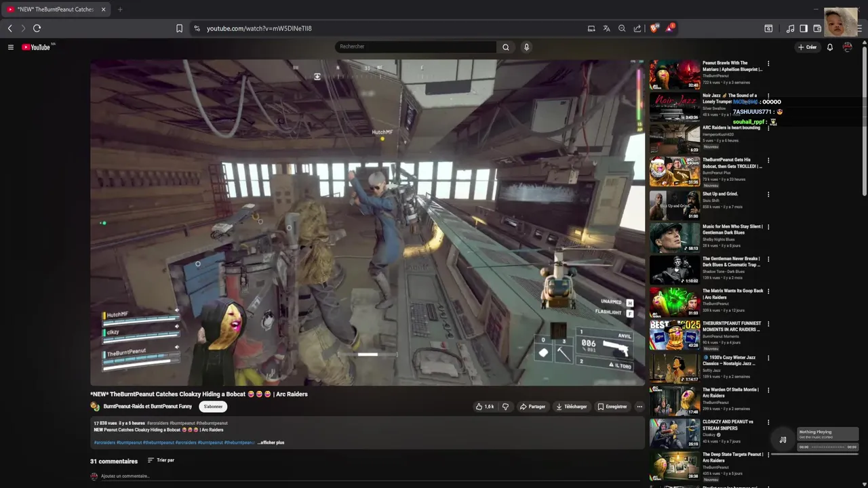Open Brave Rewards triangle icon
The image size is (868, 488).
pos(670,28)
